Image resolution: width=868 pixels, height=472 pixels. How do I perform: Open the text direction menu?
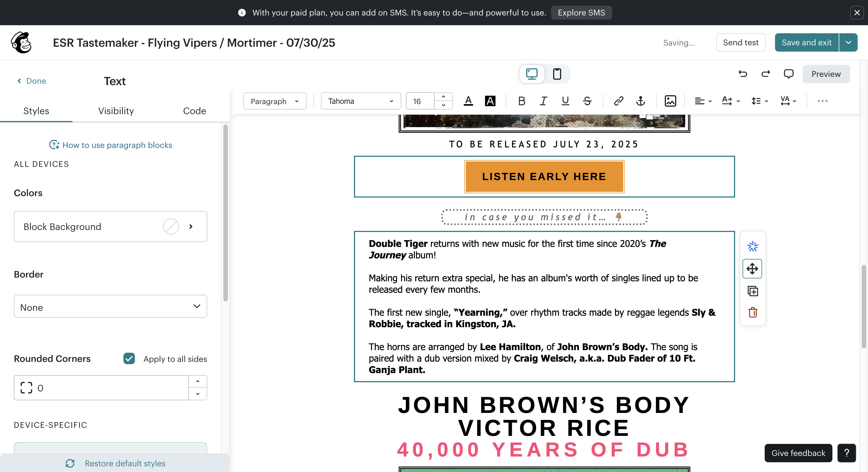pos(731,101)
